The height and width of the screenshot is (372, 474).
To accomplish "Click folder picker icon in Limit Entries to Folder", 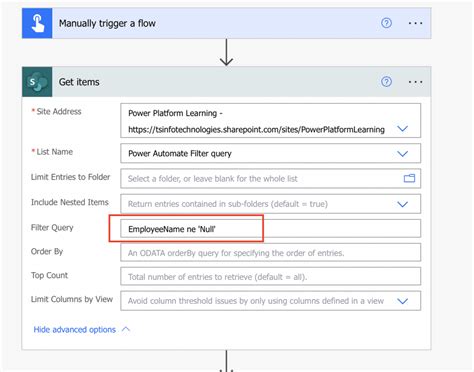I will [x=409, y=178].
